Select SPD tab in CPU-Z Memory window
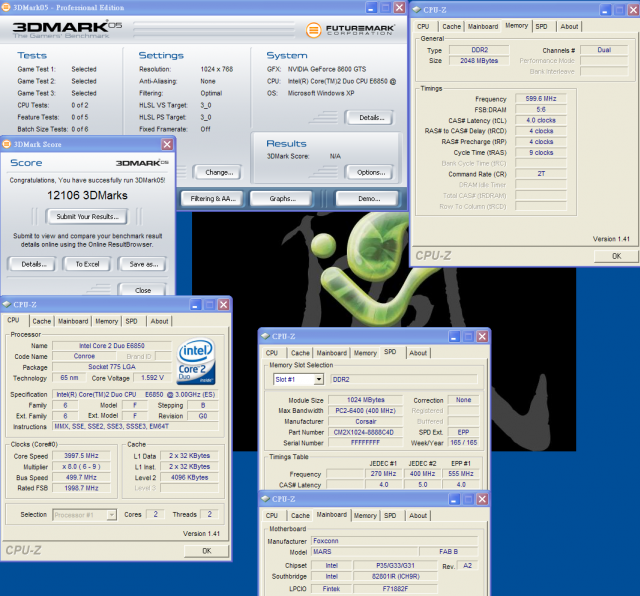Screen dimensions: 640x596 pyautogui.click(x=542, y=27)
